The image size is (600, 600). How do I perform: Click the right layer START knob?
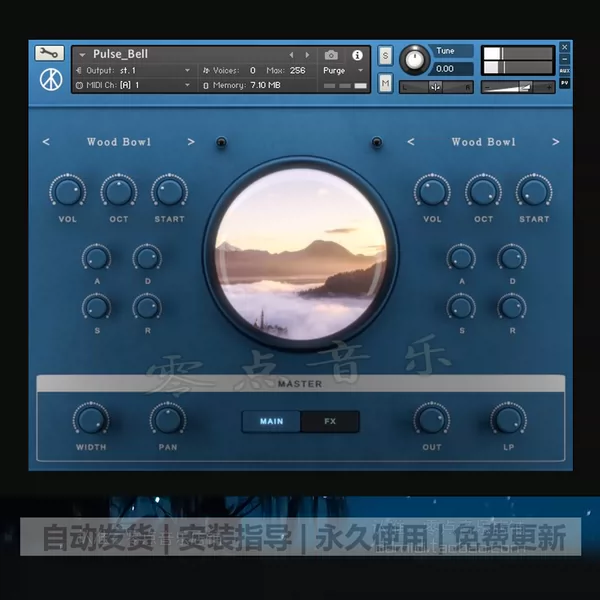(534, 191)
